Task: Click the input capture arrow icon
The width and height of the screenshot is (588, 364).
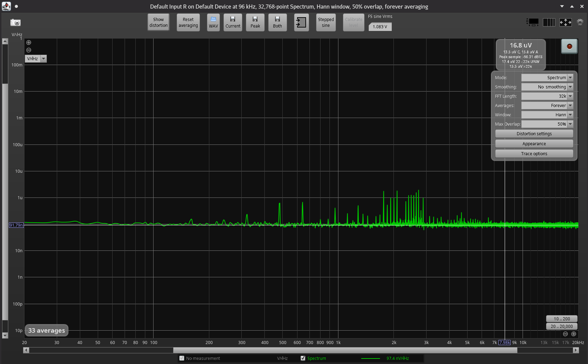Action: point(301,22)
